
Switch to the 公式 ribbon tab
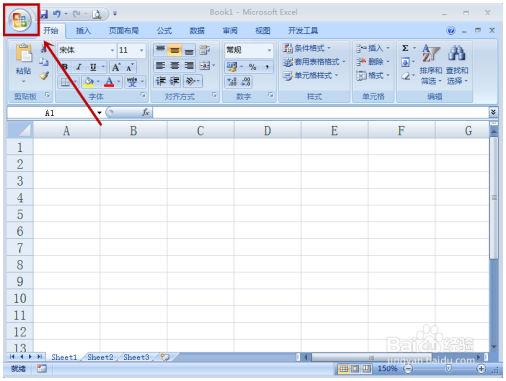tap(164, 31)
